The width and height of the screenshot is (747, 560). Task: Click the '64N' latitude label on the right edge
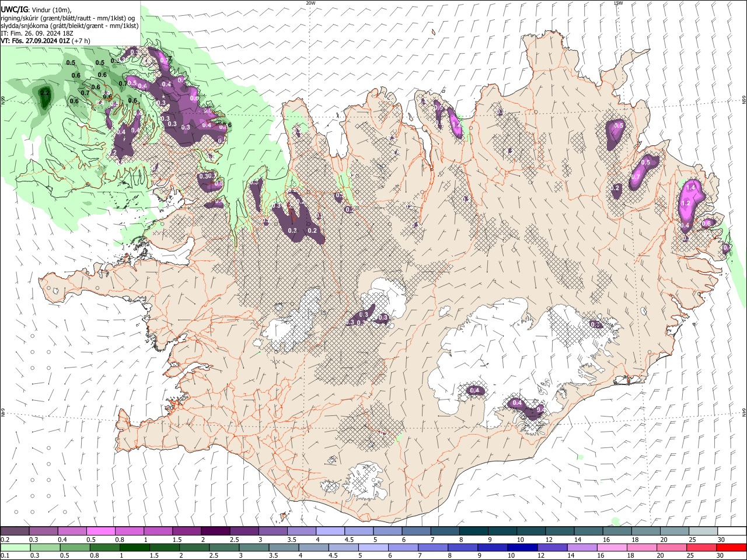coord(744,412)
